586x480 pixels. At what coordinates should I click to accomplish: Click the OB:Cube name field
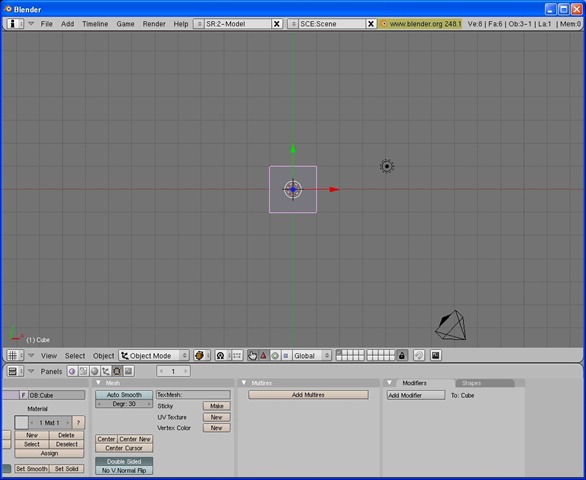[x=57, y=395]
